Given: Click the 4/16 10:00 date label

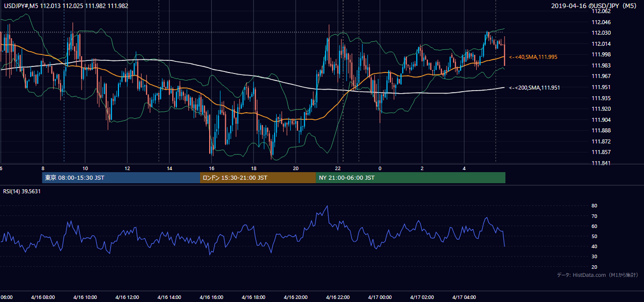Looking at the screenshot, I should click(85, 297).
